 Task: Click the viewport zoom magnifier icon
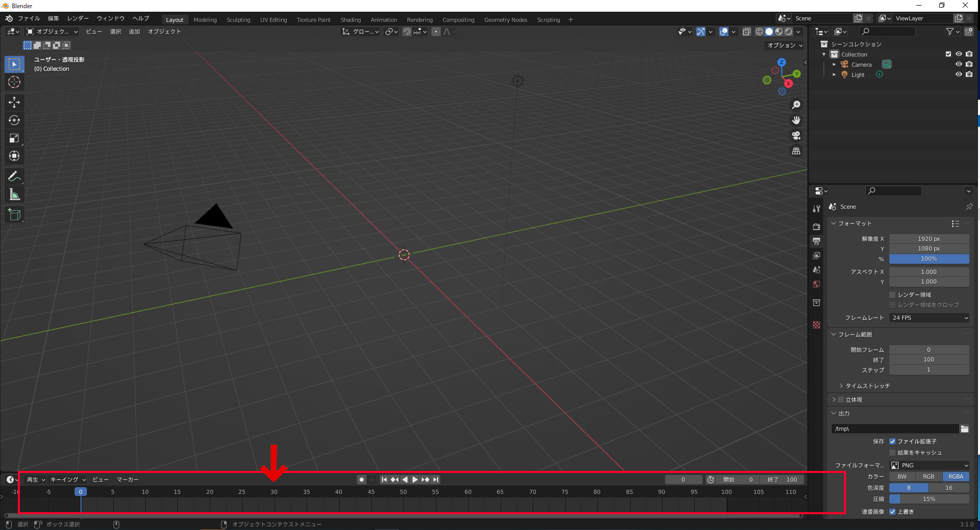(x=796, y=105)
